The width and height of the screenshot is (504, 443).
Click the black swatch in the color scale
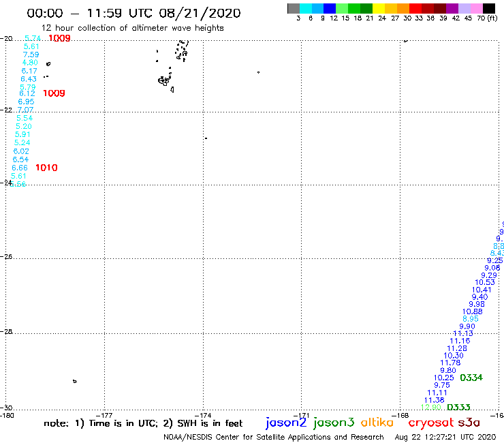[x=489, y=8]
